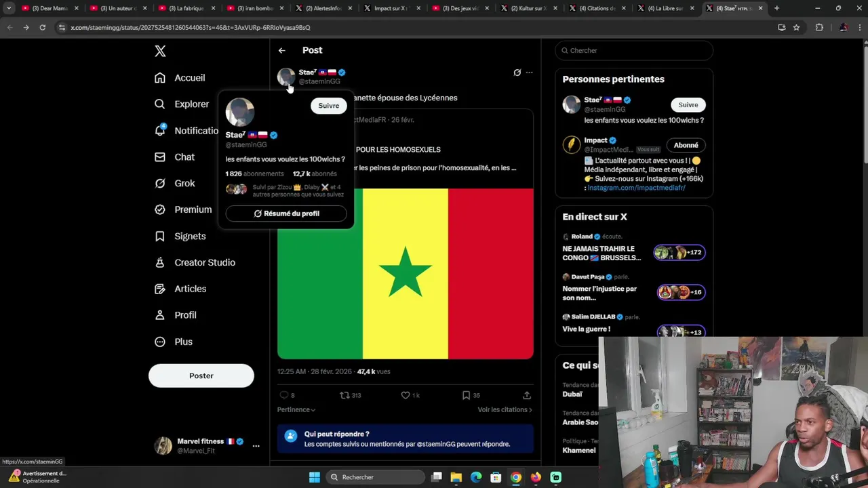Screen dimensions: 868x488
Task: Click the back arrow beside Post
Action: pos(282,50)
